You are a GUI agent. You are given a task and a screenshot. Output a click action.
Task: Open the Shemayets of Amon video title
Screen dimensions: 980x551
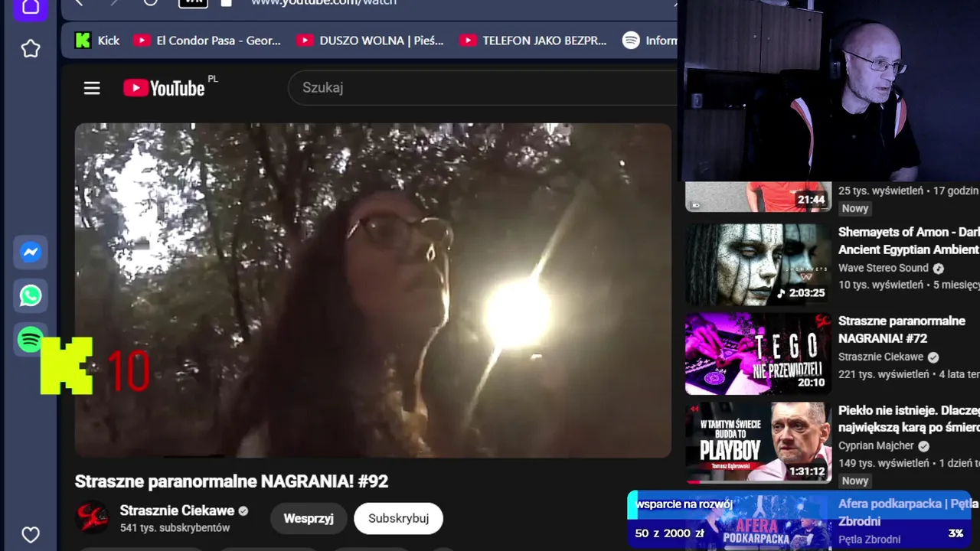[909, 240]
